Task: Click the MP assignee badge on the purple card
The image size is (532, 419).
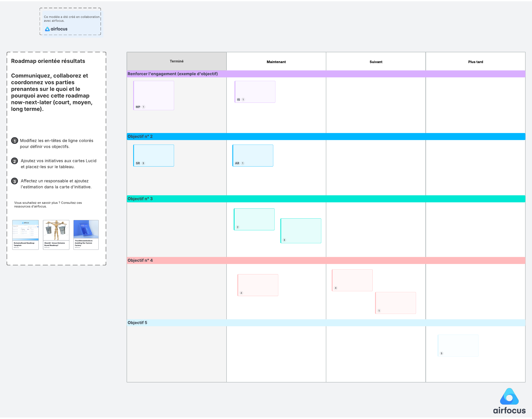Action: coord(138,107)
